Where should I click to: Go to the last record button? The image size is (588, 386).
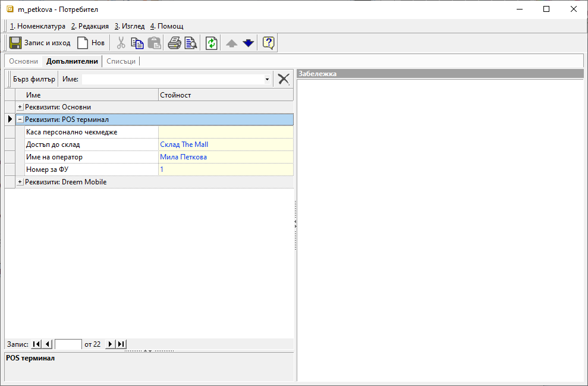point(121,344)
